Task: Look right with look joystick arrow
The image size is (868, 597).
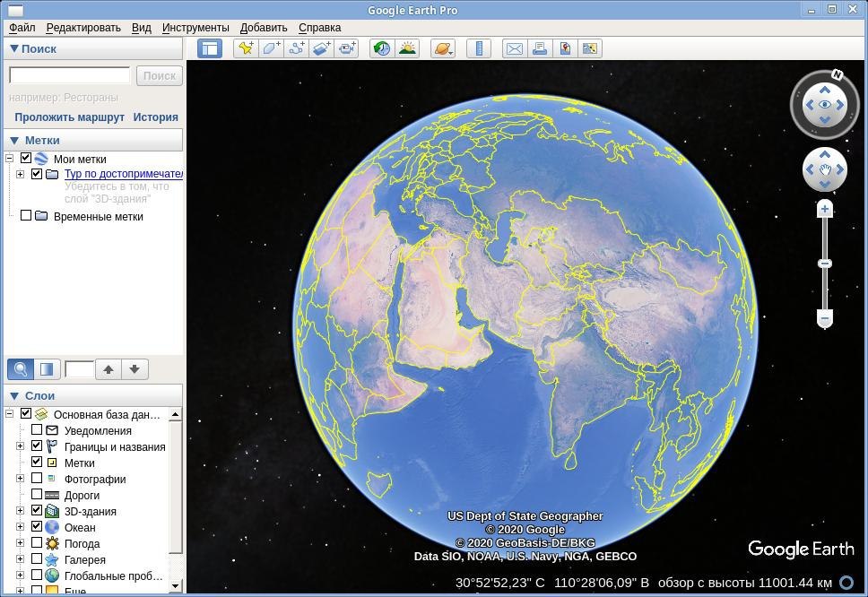Action: 840,105
